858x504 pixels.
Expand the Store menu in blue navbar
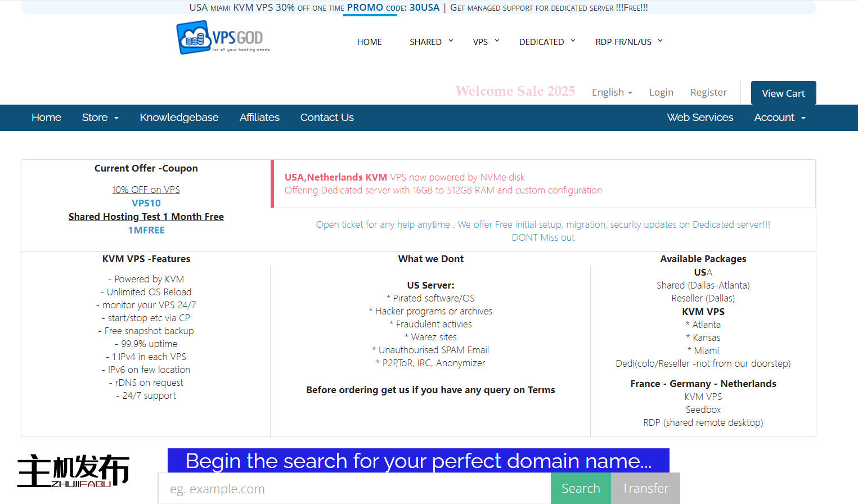100,118
